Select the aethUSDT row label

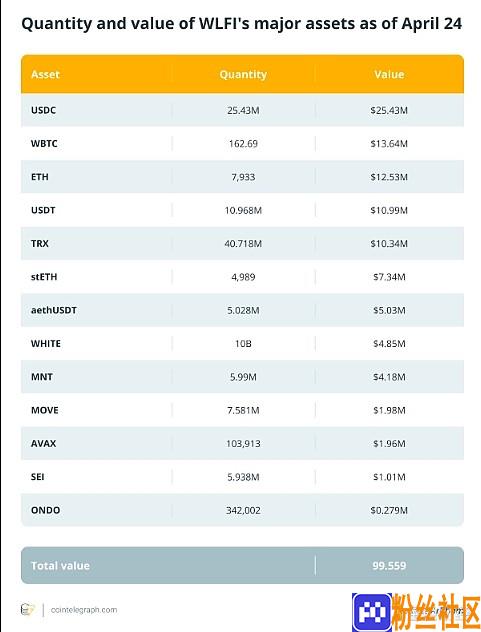point(54,310)
